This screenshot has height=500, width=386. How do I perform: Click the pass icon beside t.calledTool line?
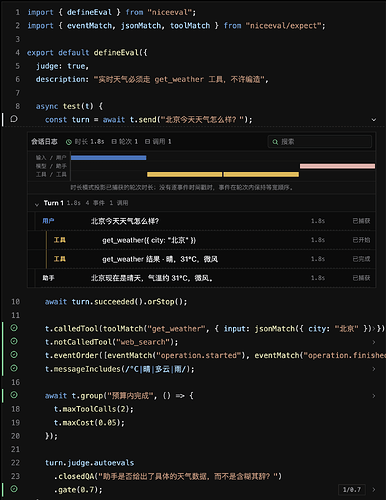pyautogui.click(x=14, y=328)
